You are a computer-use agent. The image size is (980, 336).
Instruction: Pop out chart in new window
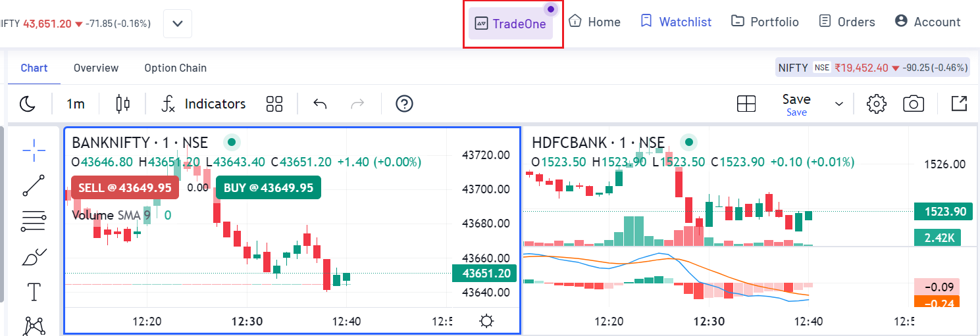[x=959, y=104]
